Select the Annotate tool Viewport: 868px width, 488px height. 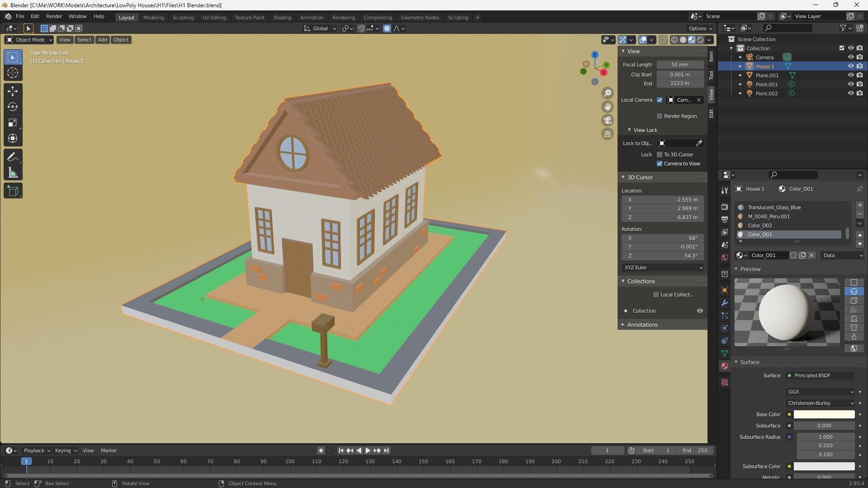point(13,157)
